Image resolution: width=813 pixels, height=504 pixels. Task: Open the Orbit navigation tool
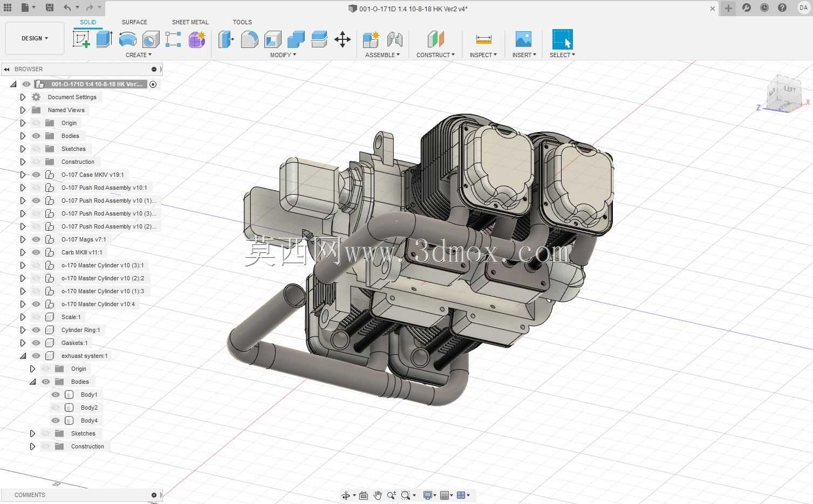click(x=346, y=495)
